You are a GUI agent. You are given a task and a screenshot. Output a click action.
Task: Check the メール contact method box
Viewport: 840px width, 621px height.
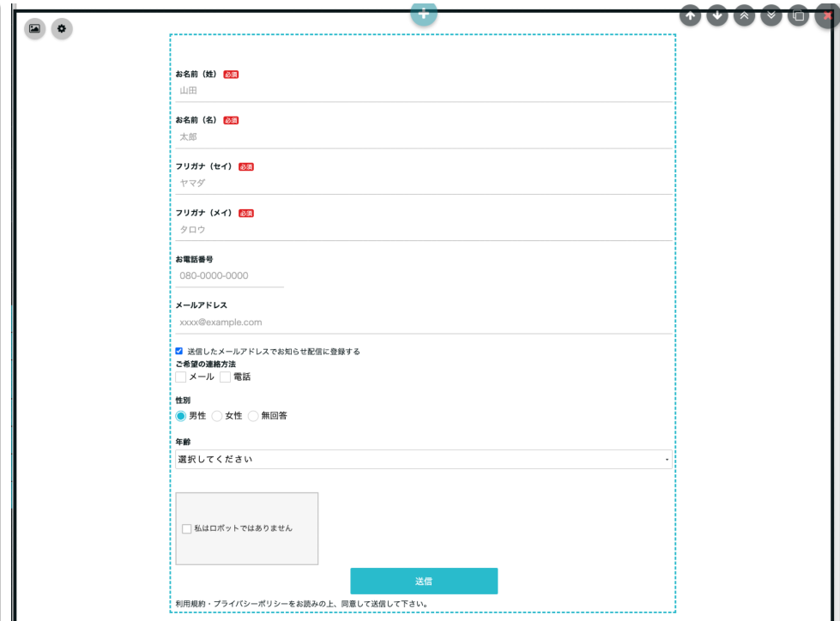181,377
